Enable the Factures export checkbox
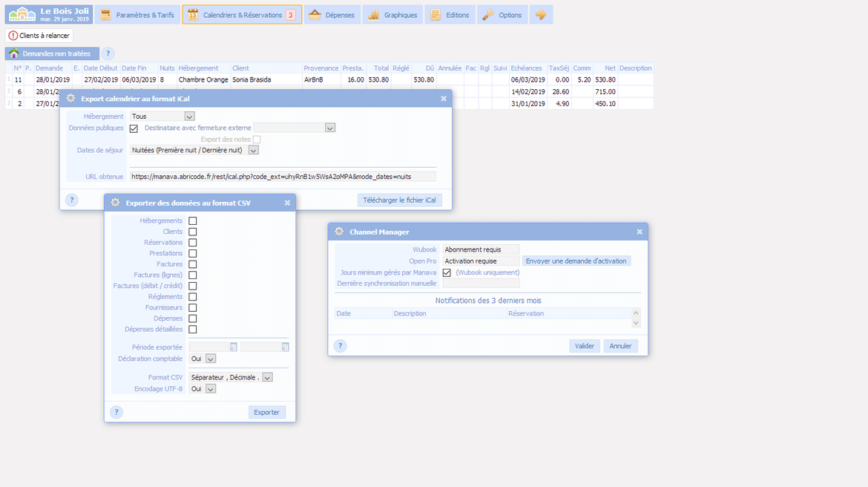This screenshot has width=868, height=487. tap(193, 264)
